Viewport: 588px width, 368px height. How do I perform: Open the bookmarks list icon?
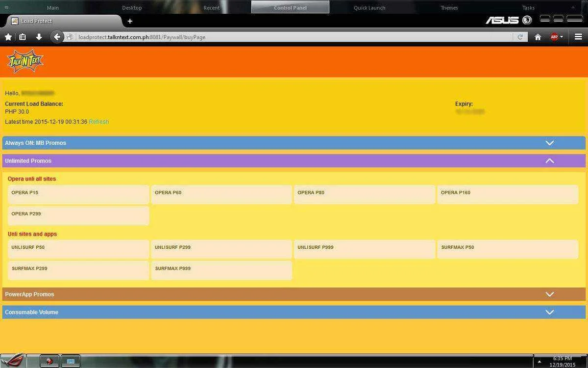click(x=23, y=37)
